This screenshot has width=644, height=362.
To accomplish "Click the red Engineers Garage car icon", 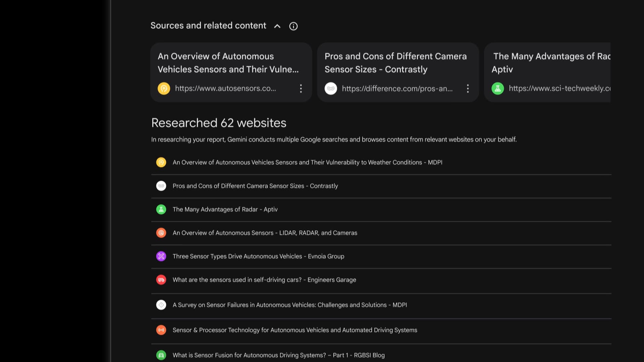I will 161,280.
